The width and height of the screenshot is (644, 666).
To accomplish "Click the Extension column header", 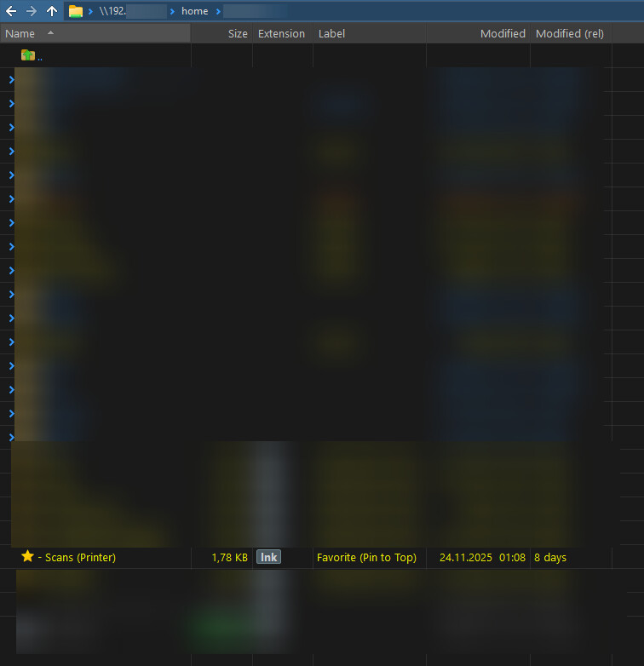I will point(281,33).
